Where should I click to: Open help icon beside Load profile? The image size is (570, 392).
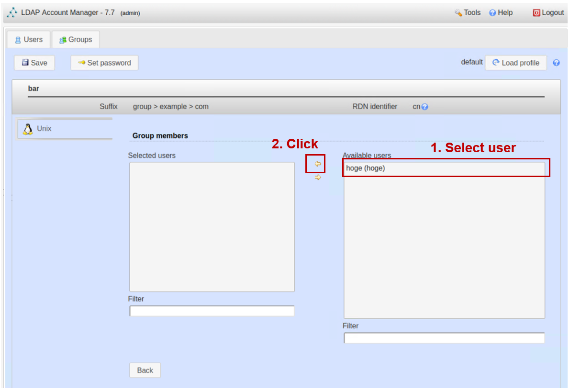pos(556,63)
